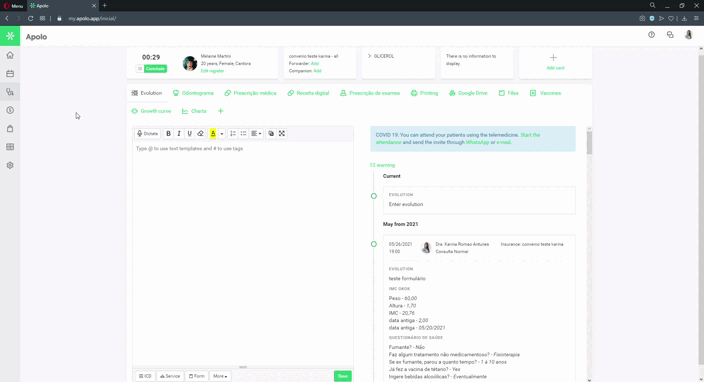
Task: Toggle underline formatting
Action: [189, 134]
